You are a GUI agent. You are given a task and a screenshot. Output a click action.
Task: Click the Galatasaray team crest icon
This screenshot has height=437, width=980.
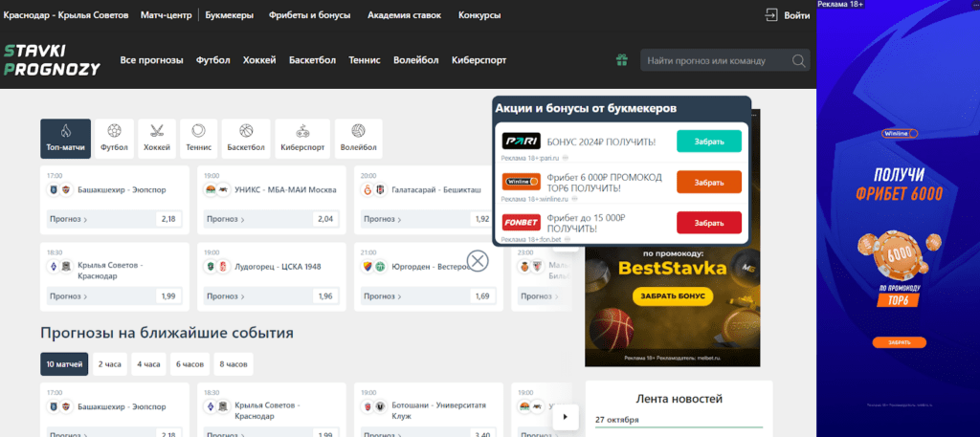pyautogui.click(x=367, y=189)
